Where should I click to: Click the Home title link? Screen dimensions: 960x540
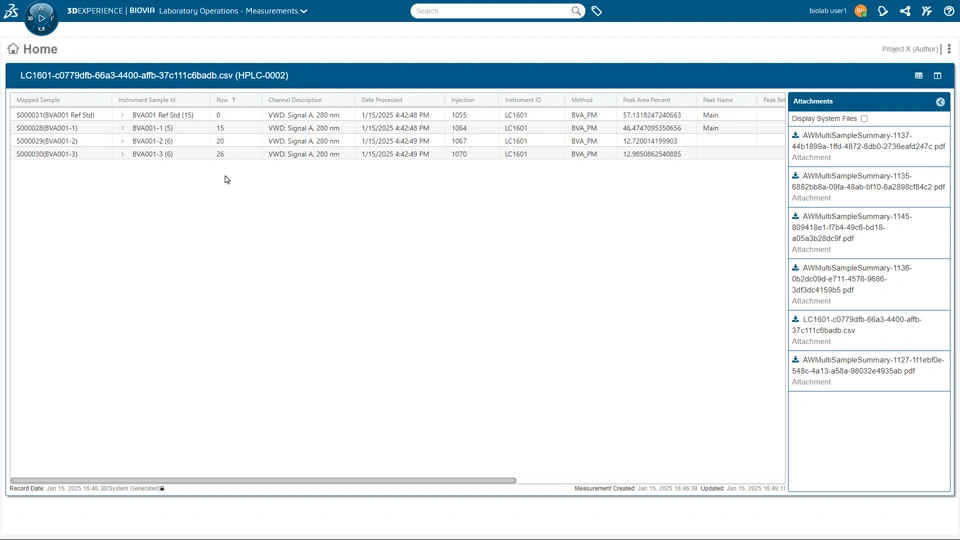40,49
